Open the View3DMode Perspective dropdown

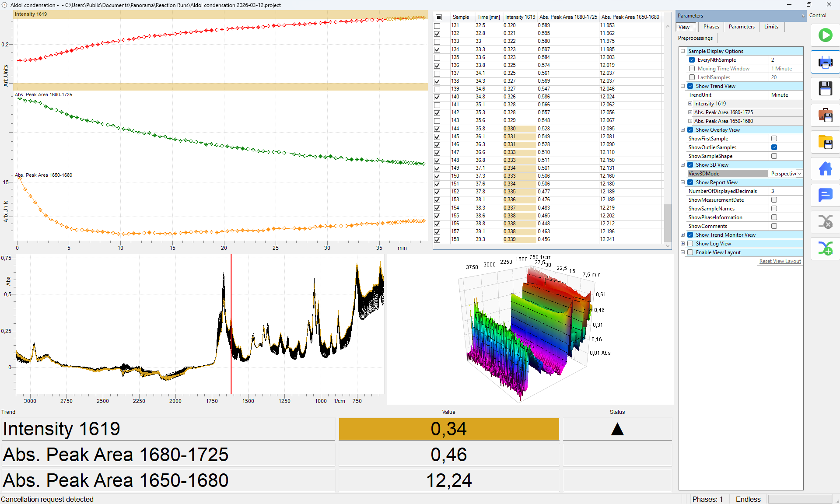click(799, 174)
